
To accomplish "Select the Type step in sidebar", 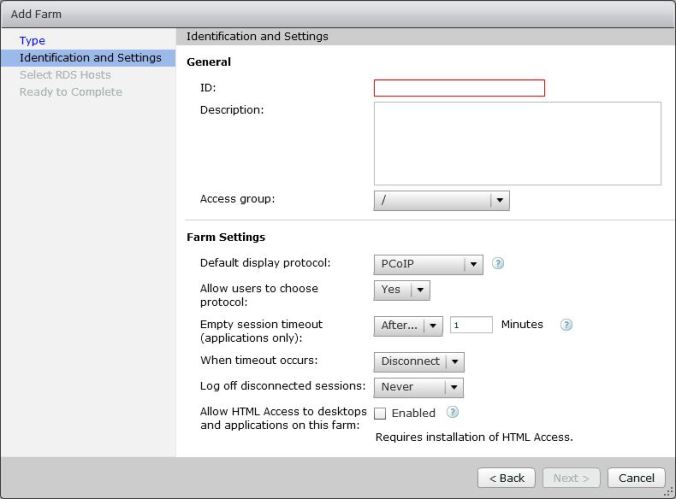I will 33,41.
